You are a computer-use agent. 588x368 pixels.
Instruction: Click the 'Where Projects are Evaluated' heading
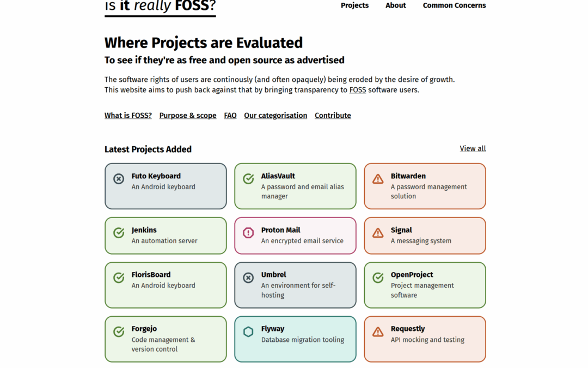click(203, 43)
